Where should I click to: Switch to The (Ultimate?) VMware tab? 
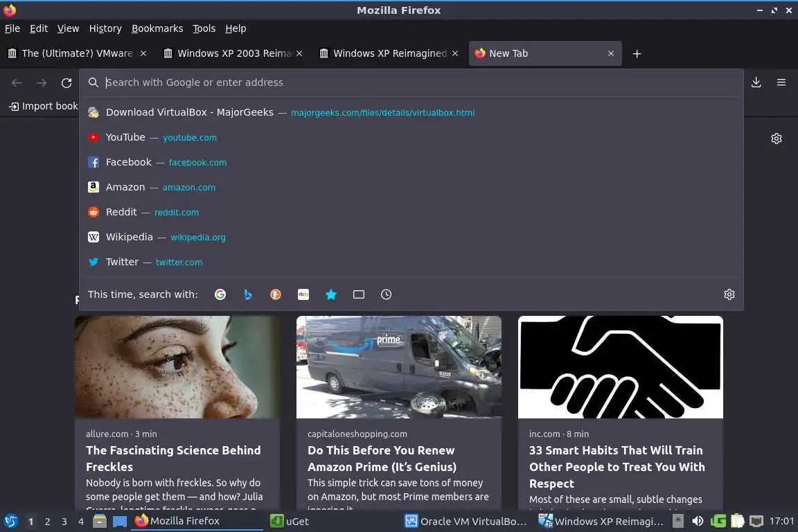click(x=77, y=53)
